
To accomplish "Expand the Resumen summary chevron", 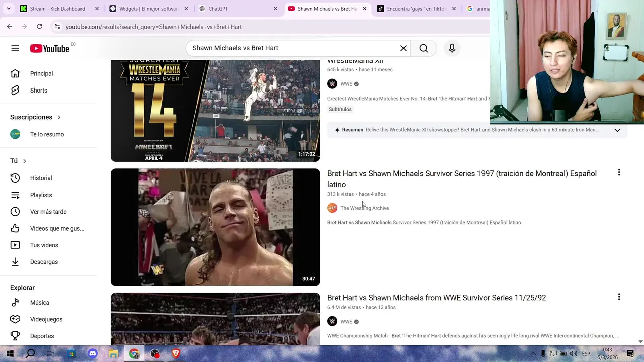I will click(x=617, y=130).
